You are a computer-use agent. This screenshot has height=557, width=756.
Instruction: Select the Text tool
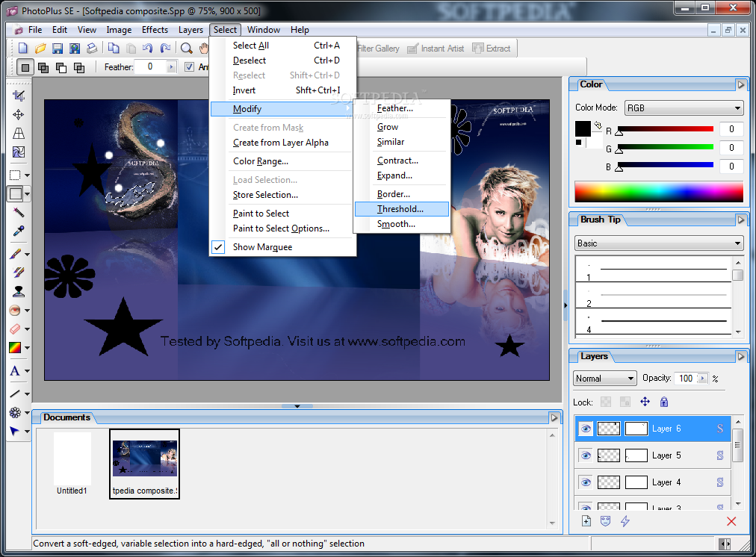click(16, 370)
